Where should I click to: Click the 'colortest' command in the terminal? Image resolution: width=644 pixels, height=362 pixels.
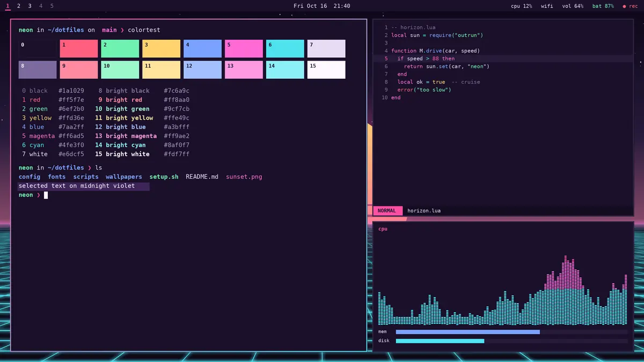(x=144, y=30)
